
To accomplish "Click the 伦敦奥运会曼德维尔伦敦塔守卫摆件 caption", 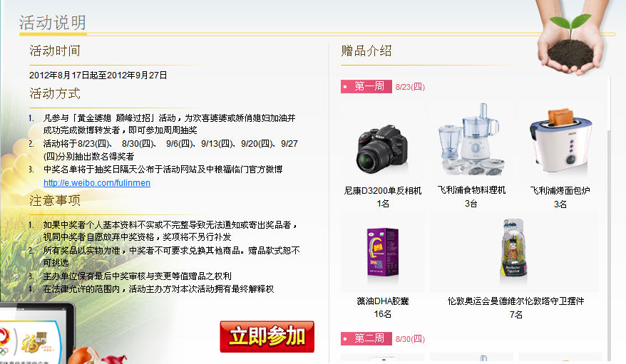I will pyautogui.click(x=515, y=301).
